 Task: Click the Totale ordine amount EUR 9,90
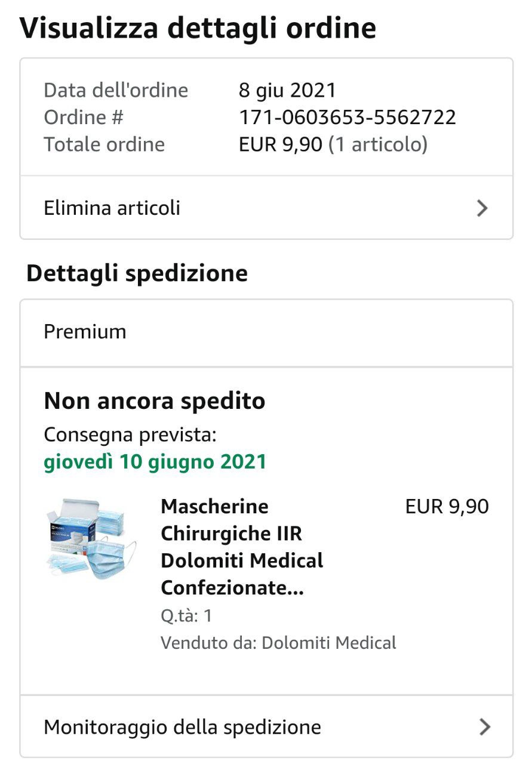point(281,144)
